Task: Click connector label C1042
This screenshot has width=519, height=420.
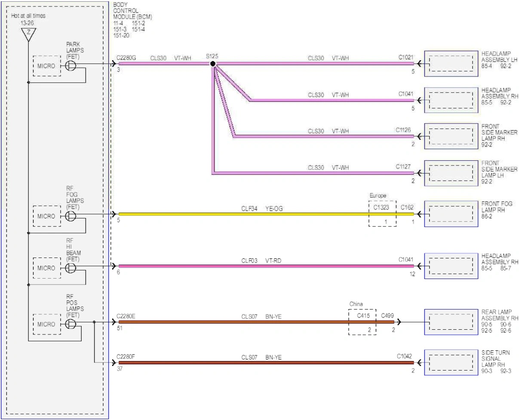Action: [x=405, y=356]
